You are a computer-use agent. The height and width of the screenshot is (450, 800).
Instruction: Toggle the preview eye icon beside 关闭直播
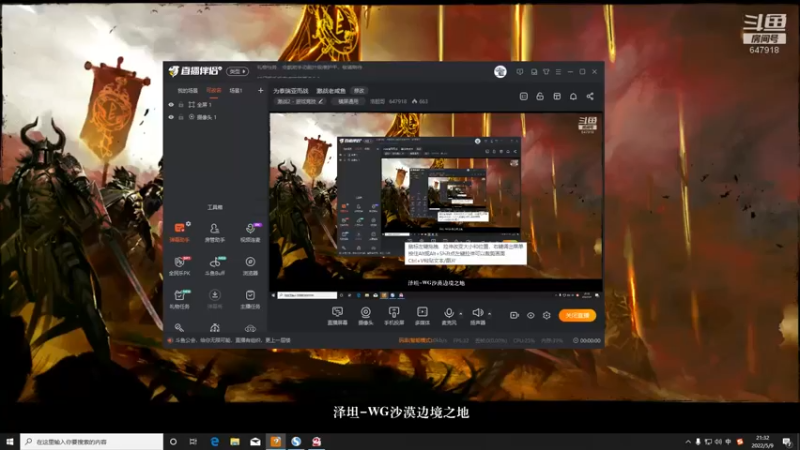(531, 315)
